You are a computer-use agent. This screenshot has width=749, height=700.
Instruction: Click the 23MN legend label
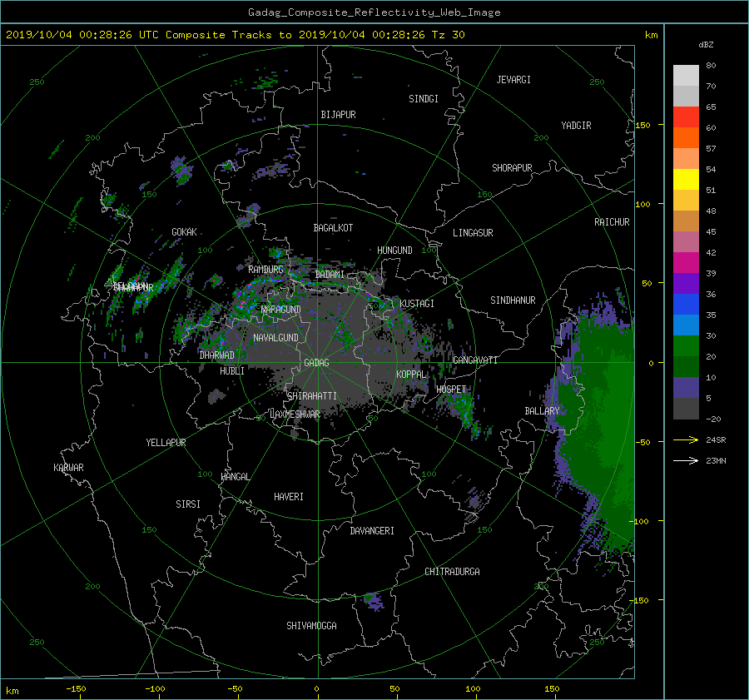(716, 461)
